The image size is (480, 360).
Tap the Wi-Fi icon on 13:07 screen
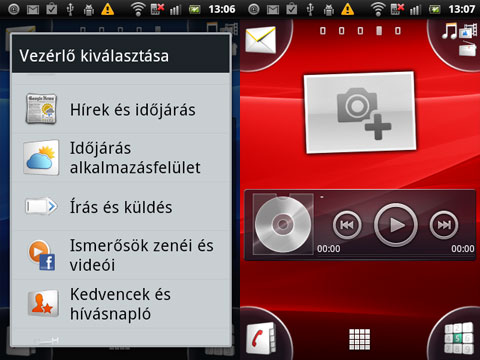[378, 9]
